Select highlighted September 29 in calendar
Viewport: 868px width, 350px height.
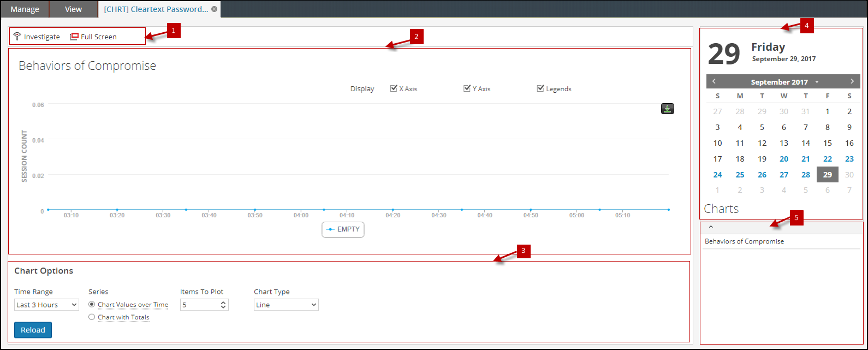tap(828, 175)
